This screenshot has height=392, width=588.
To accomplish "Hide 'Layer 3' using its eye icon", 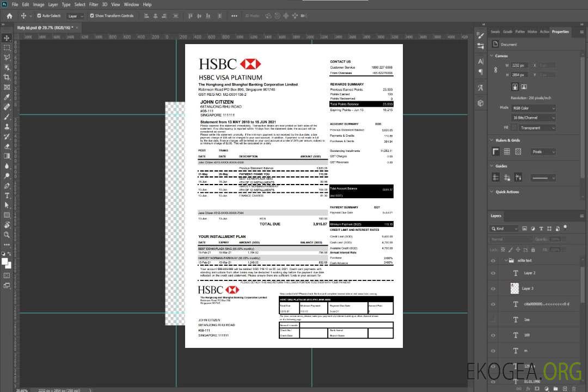I will (x=493, y=289).
